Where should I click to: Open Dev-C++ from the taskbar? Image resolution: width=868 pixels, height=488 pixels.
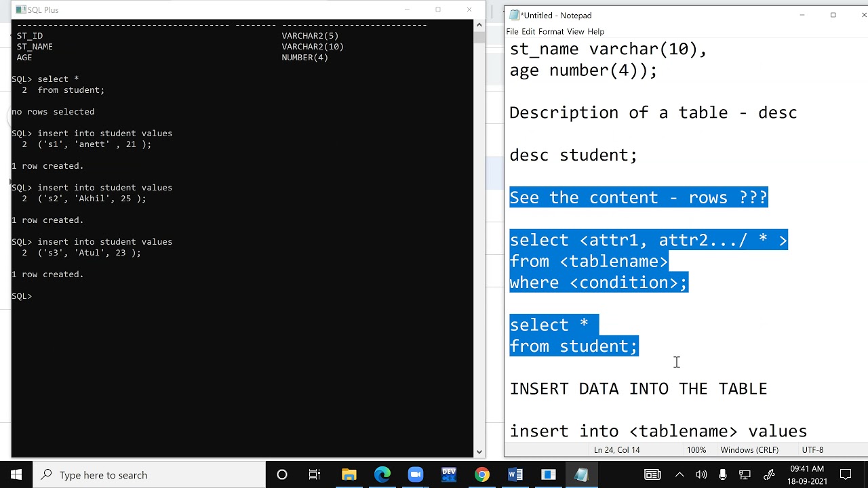448,474
